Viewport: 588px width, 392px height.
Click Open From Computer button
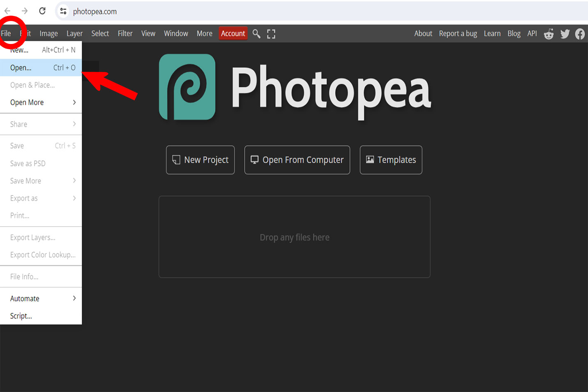coord(297,160)
